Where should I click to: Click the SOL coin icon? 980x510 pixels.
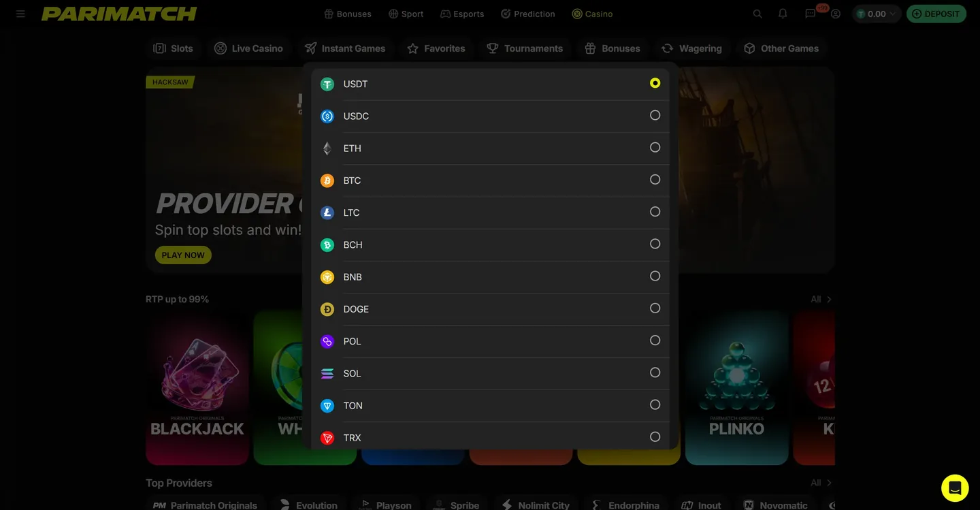[327, 373]
